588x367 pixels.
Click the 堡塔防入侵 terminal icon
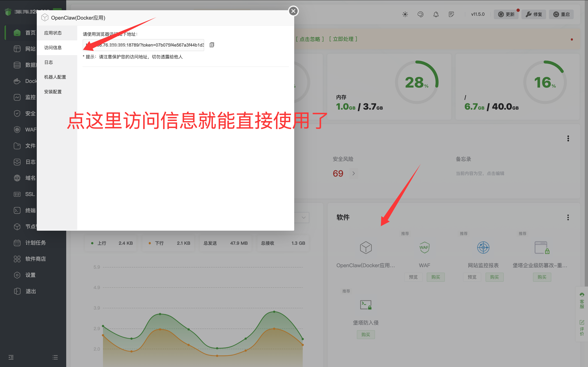pos(366,305)
